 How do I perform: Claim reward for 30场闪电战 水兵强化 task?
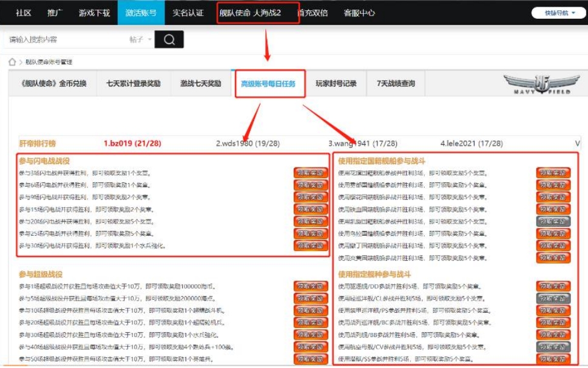click(310, 246)
